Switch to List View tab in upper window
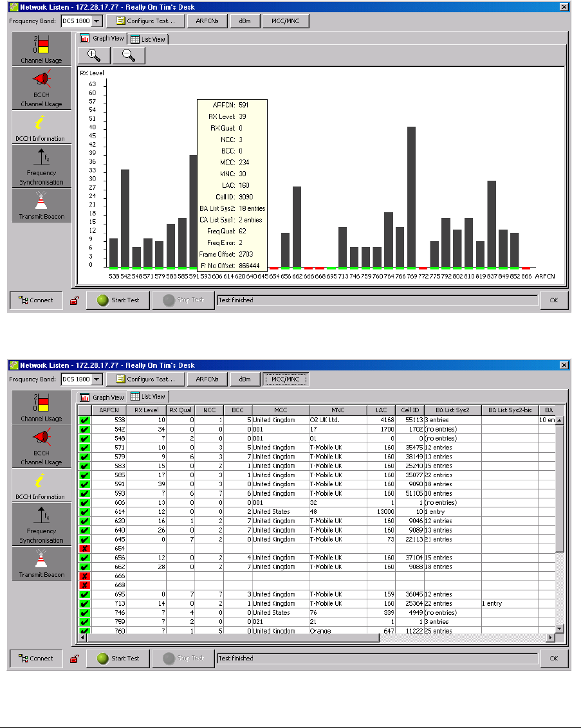 click(148, 39)
